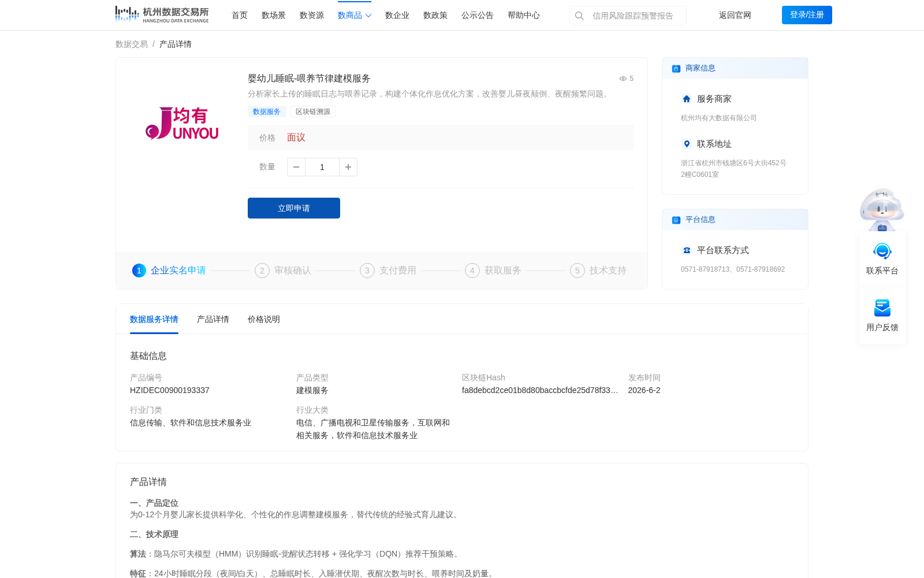Switch to the 价格说明 tab
Screen dimensions: 924x578
point(264,319)
